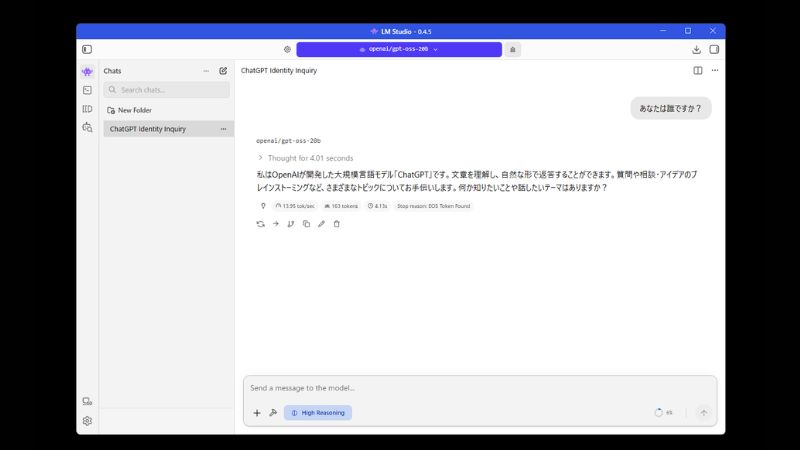Toggle High Reasoning option

(x=318, y=413)
